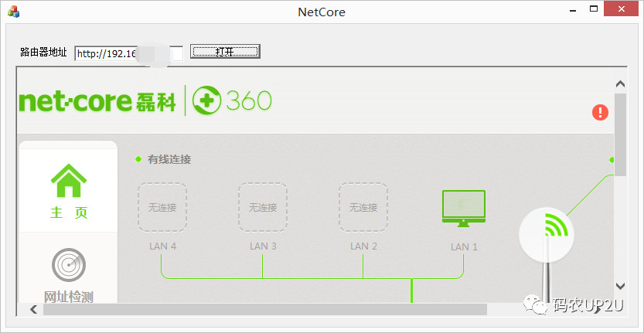Open the green home icon for 主页

click(69, 180)
